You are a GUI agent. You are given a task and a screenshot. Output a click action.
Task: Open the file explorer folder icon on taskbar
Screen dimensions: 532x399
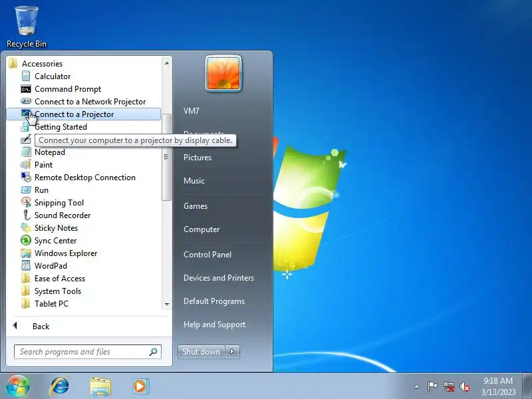click(100, 386)
